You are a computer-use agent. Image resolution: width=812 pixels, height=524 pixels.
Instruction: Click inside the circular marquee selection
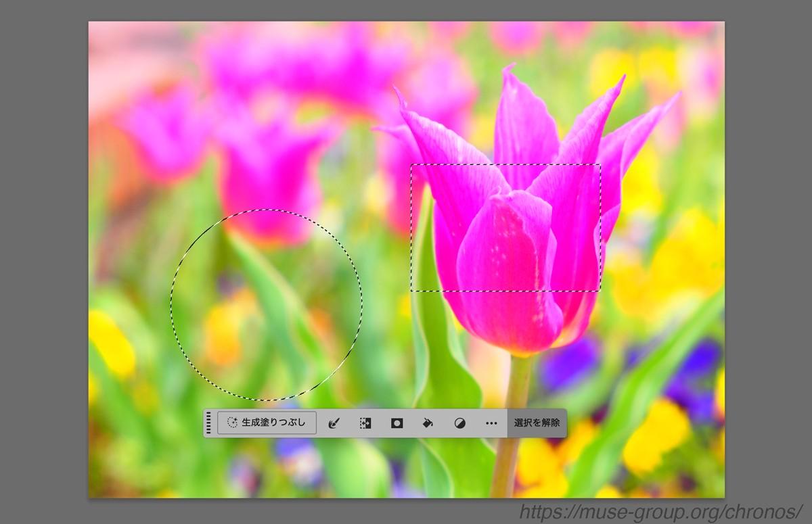click(266, 304)
